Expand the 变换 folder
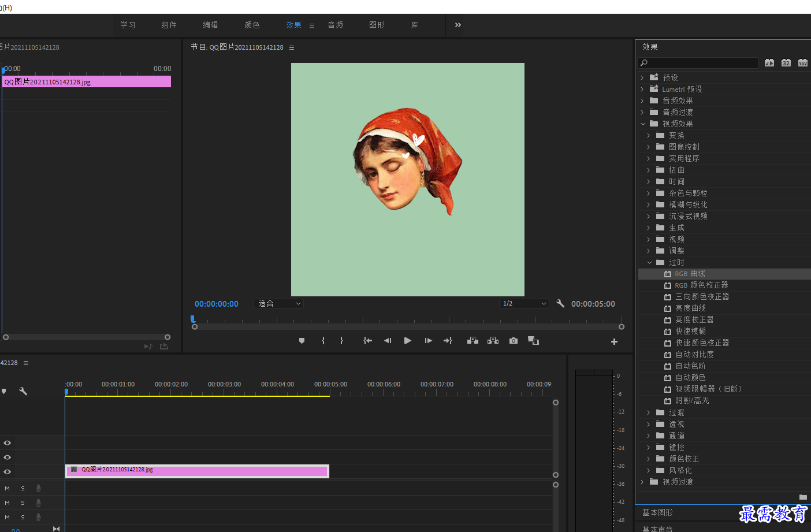Screen dimensions: 811x532 pyautogui.click(x=648, y=135)
